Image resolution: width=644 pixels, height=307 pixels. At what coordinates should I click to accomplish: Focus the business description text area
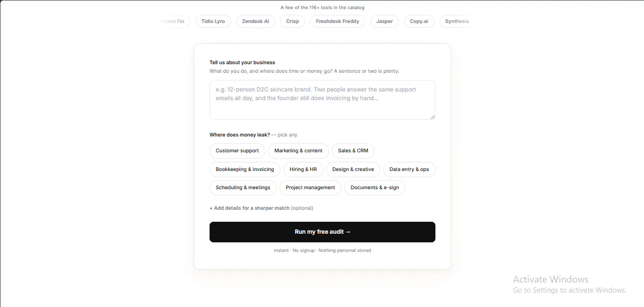(x=322, y=100)
